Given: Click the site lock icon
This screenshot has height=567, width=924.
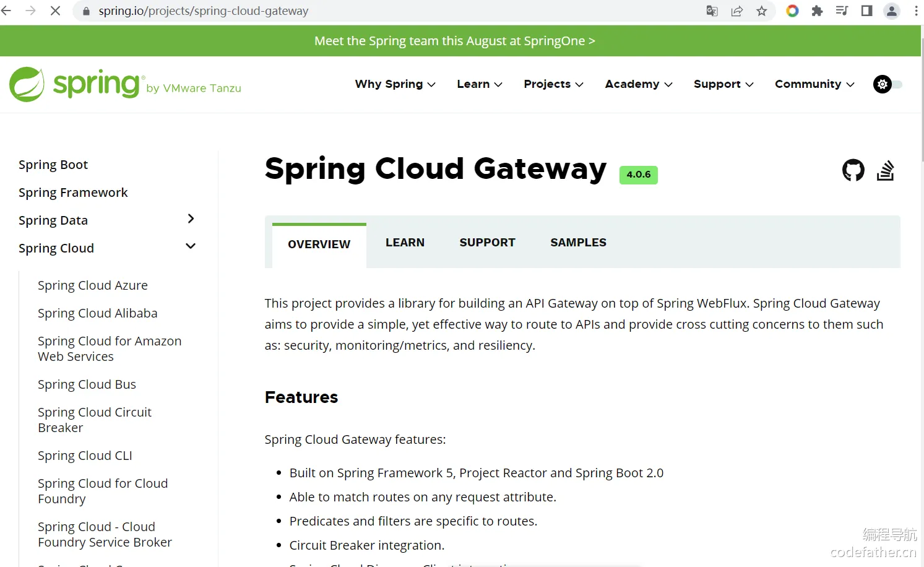Looking at the screenshot, I should pyautogui.click(x=86, y=11).
